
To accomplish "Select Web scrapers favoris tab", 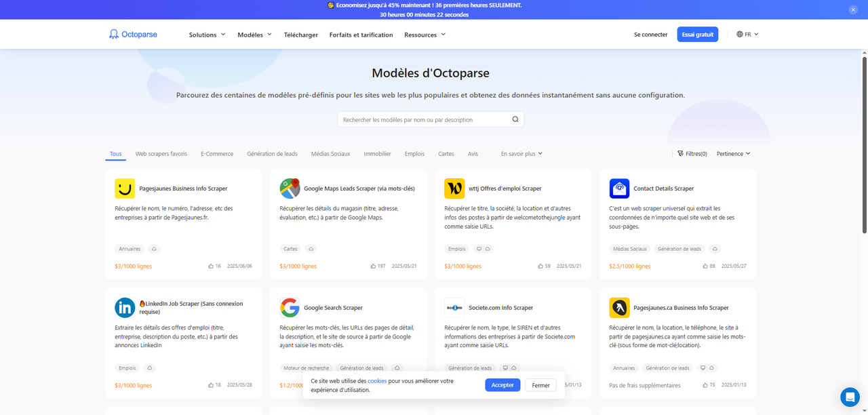I will [x=161, y=154].
